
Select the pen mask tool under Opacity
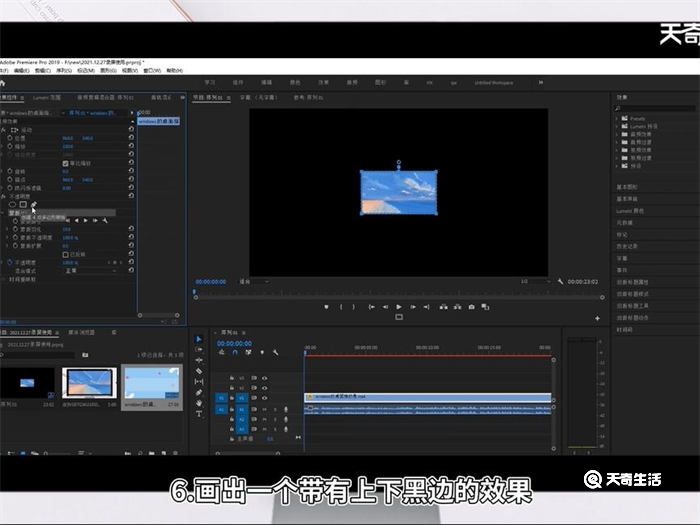[x=33, y=204]
